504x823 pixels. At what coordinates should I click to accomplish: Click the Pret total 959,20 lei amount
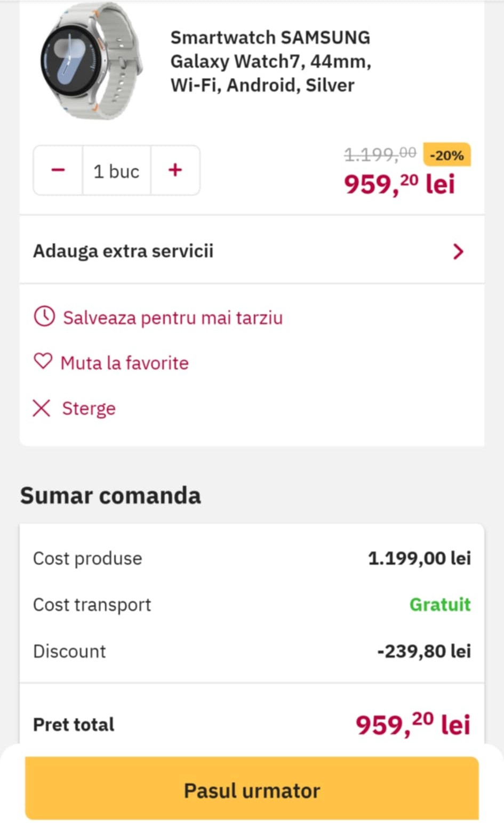[413, 724]
